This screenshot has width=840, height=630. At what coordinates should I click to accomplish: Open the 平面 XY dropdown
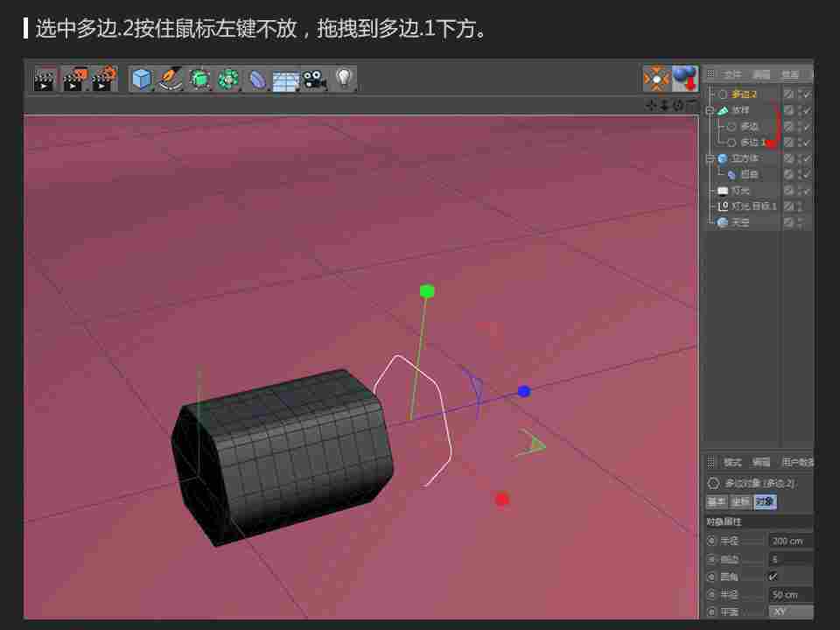(792, 611)
